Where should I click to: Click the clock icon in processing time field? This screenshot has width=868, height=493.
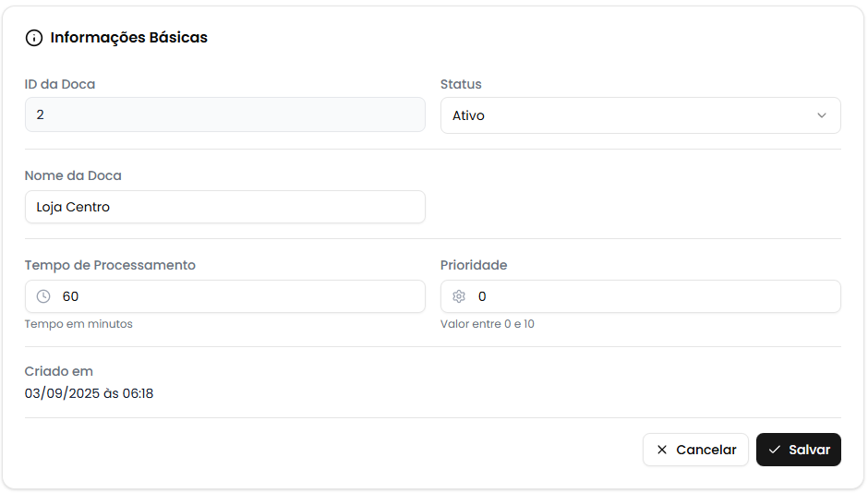43,296
